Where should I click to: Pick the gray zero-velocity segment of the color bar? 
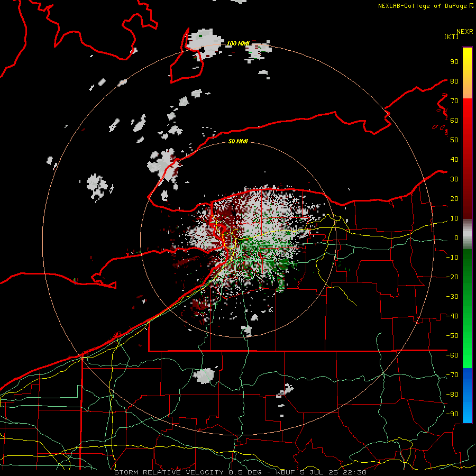pos(467,234)
